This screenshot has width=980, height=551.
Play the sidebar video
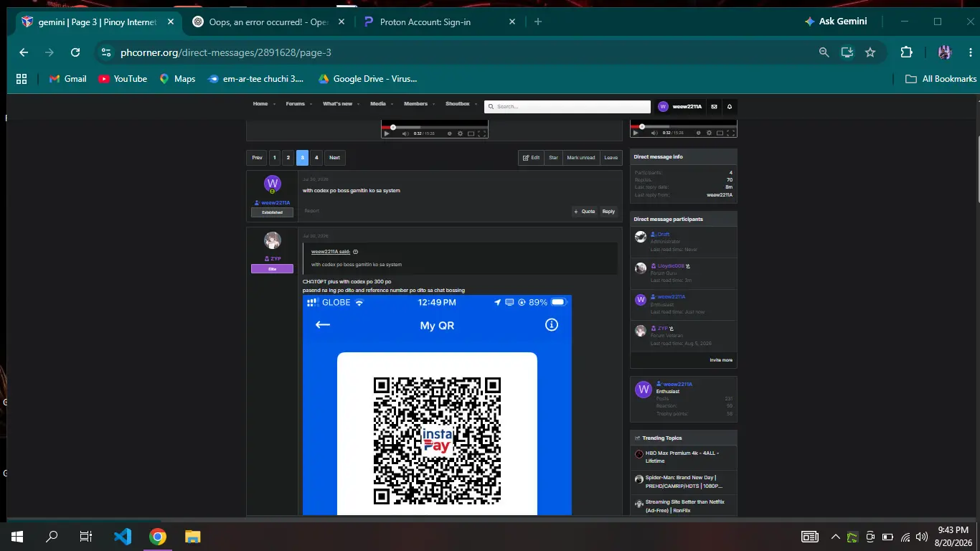pos(636,133)
